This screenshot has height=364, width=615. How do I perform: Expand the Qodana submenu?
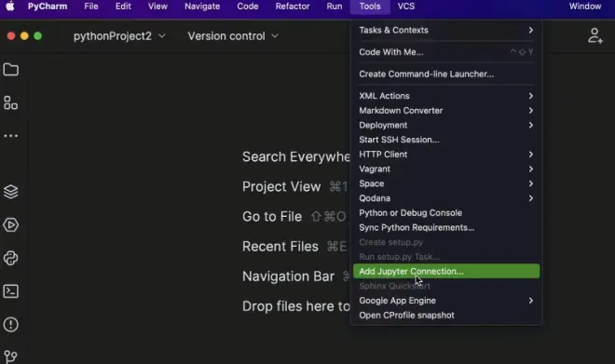point(446,198)
